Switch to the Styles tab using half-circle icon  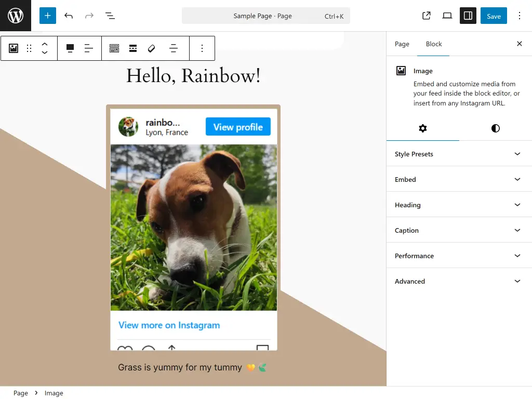(x=495, y=128)
